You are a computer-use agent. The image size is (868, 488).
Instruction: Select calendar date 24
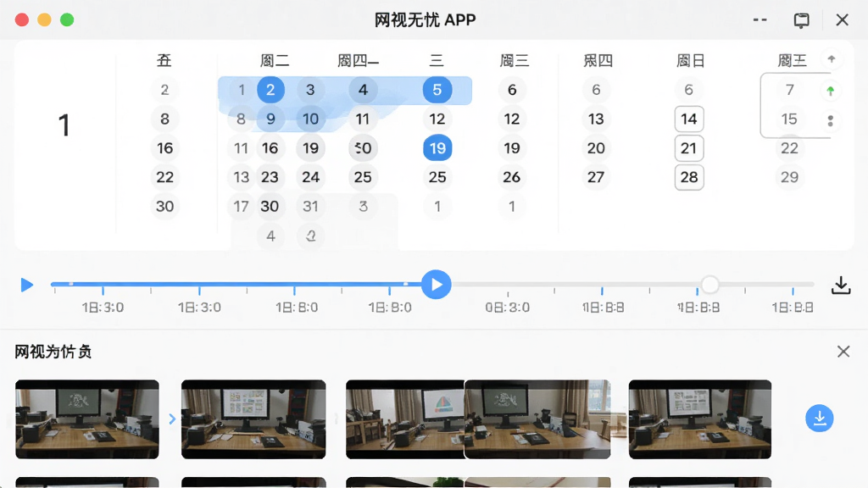pyautogui.click(x=310, y=177)
